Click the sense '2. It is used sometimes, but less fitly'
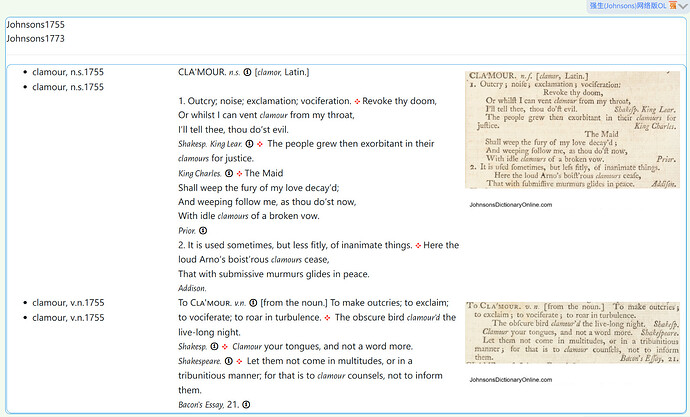The width and height of the screenshot is (690, 417). (x=295, y=245)
